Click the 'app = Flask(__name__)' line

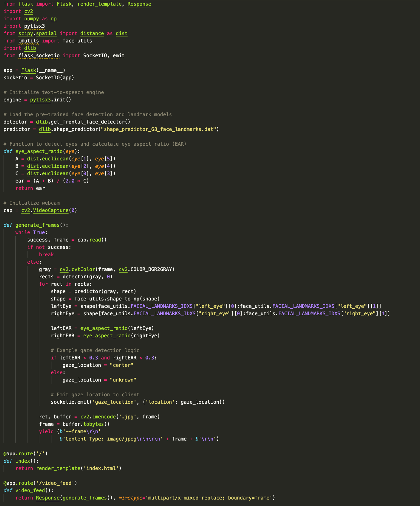coord(34,70)
